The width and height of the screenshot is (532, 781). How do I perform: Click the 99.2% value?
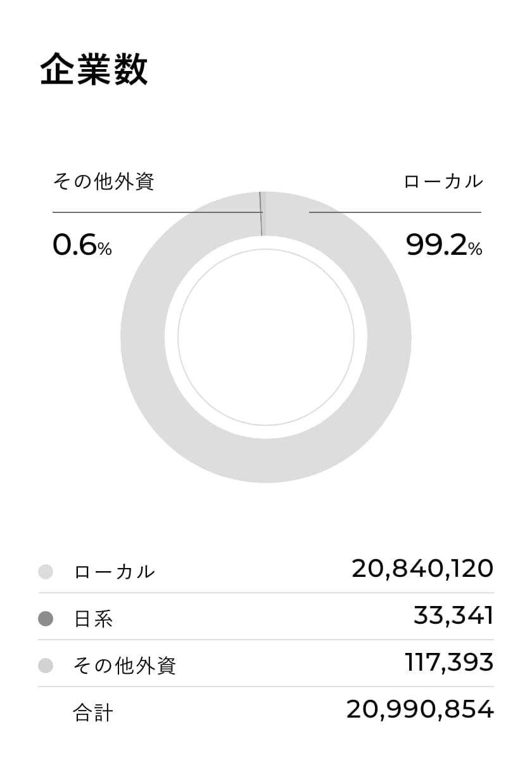tap(443, 246)
